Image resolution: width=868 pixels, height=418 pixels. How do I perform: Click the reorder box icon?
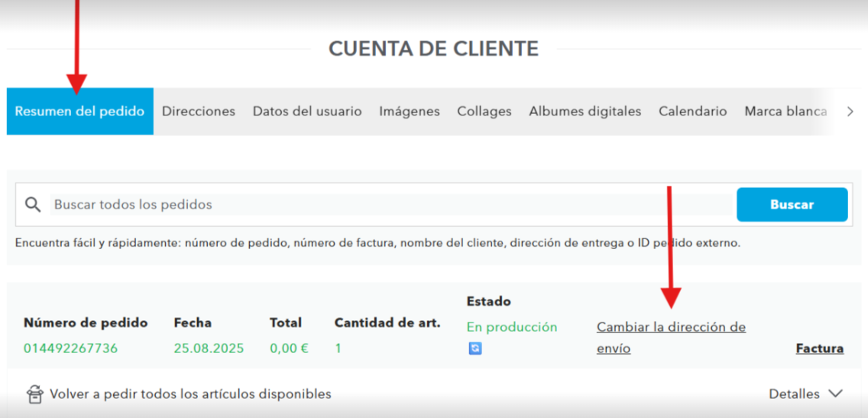click(x=34, y=394)
